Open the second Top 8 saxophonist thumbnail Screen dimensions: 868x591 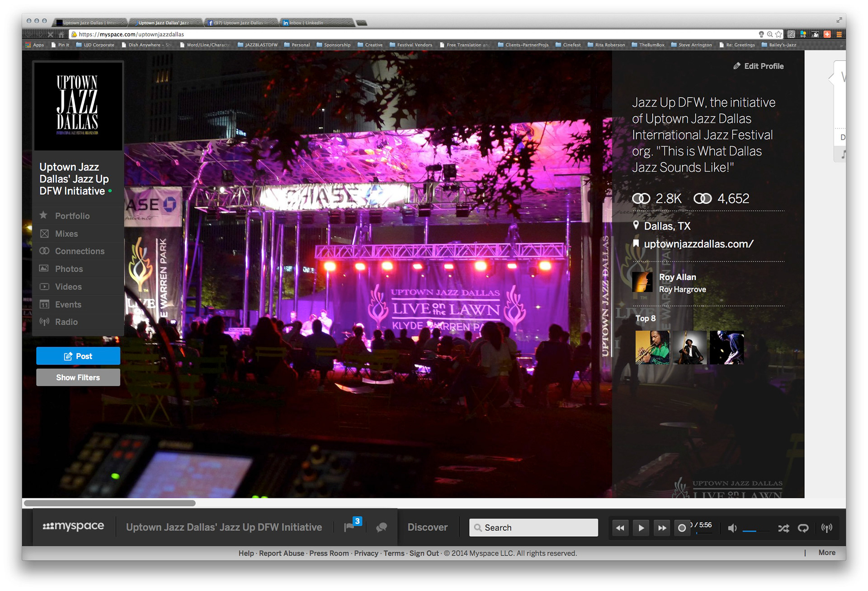tap(689, 347)
